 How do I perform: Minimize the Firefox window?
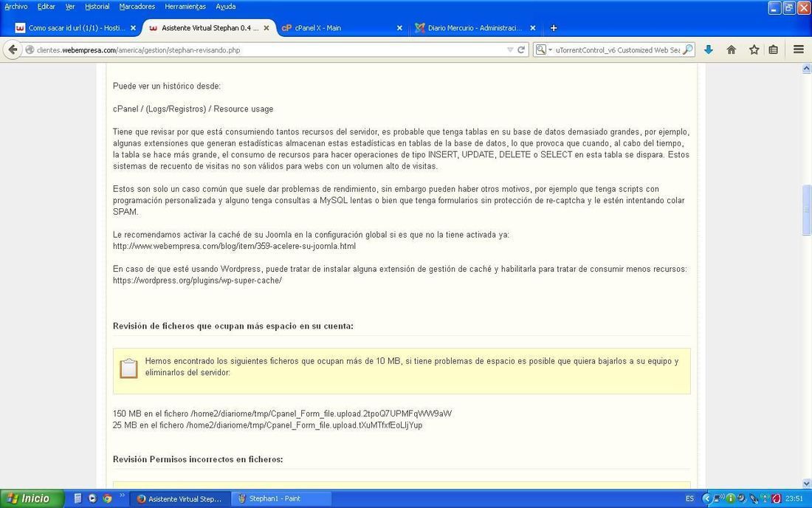point(774,8)
